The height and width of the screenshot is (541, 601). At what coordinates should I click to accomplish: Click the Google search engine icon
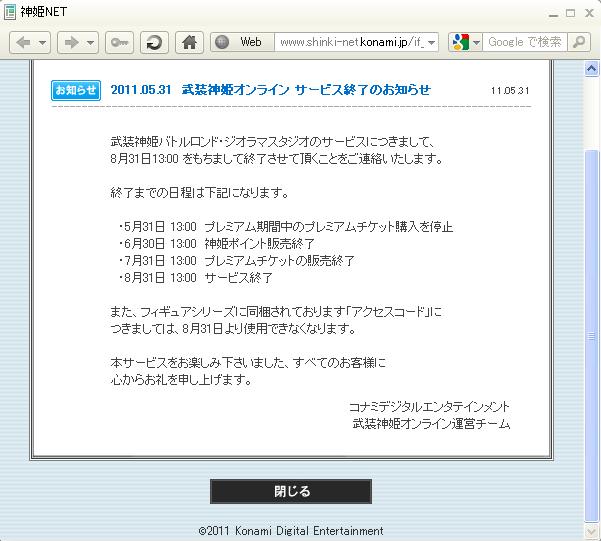tap(461, 42)
